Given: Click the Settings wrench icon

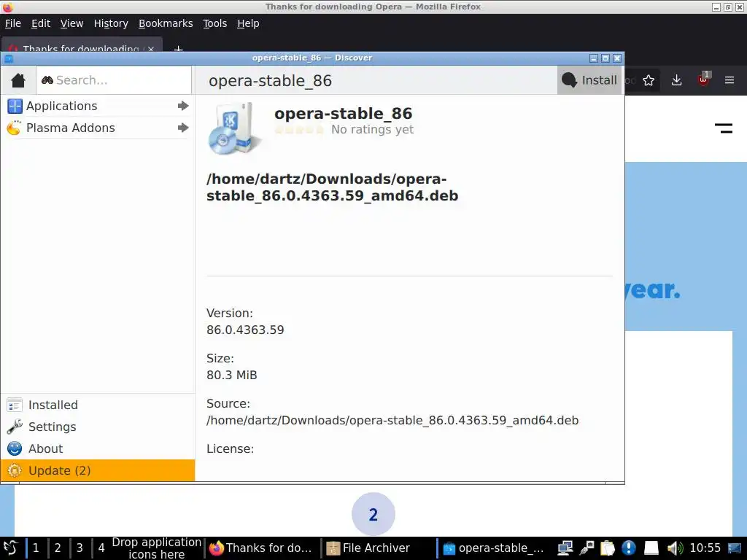Looking at the screenshot, I should [15, 427].
